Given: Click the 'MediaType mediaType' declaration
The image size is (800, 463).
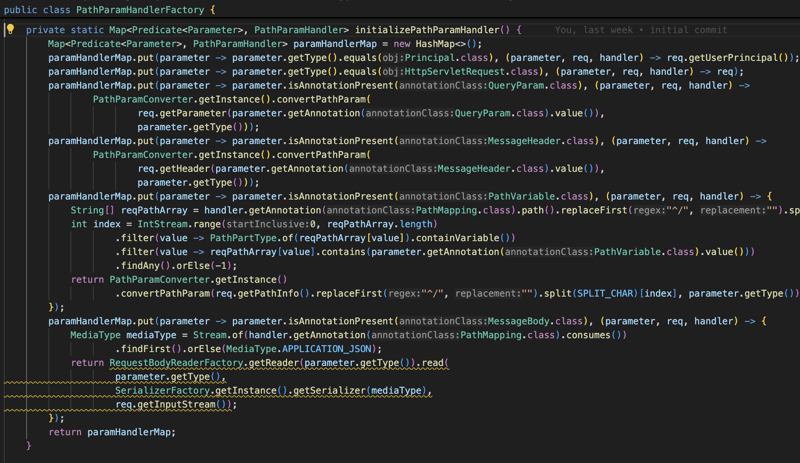Looking at the screenshot, I should click(x=123, y=335).
